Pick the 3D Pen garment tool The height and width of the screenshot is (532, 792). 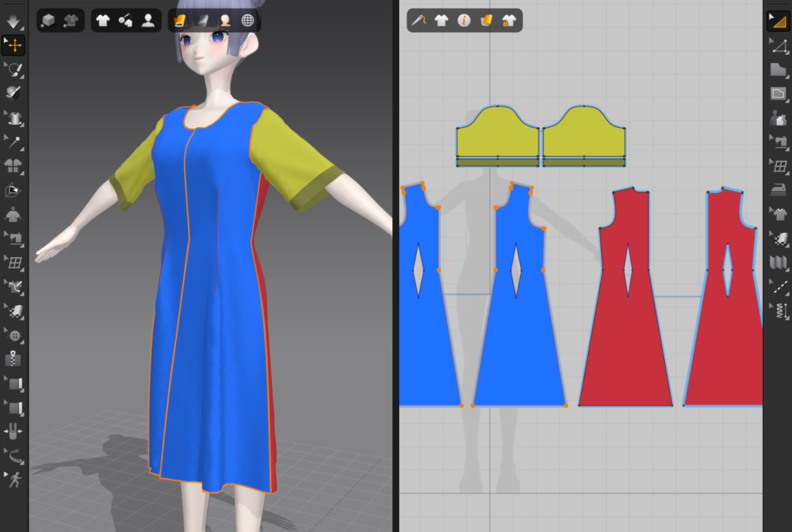click(x=14, y=287)
